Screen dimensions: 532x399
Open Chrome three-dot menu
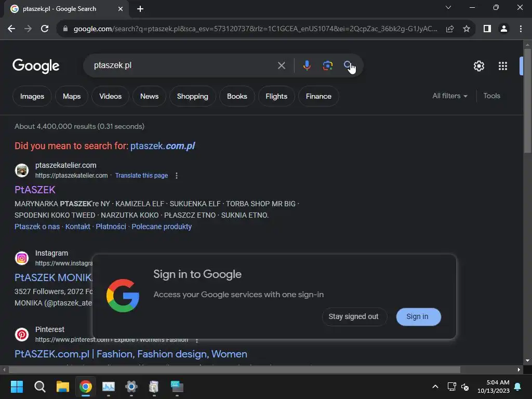coord(521,29)
